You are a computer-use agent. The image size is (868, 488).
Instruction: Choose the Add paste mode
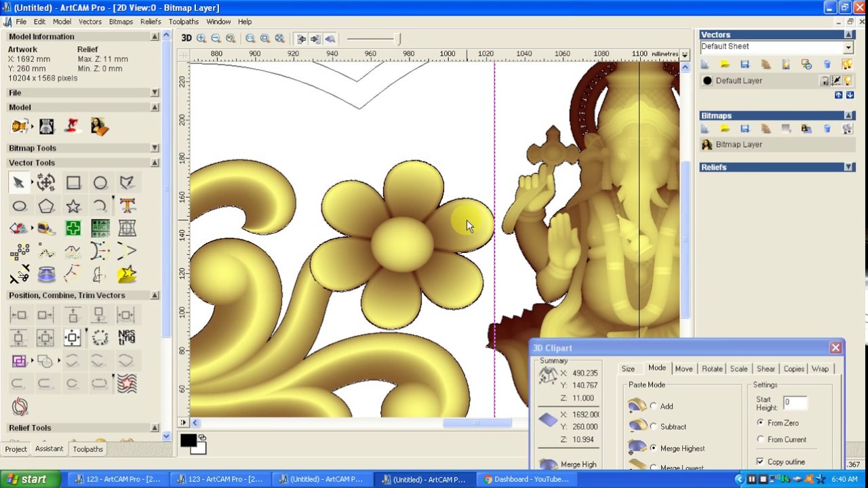pos(654,406)
